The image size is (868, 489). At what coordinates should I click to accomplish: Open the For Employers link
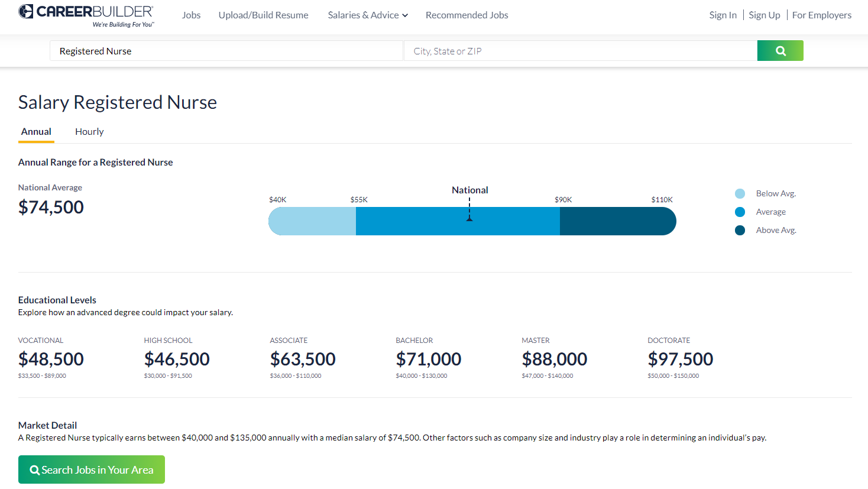coord(821,15)
